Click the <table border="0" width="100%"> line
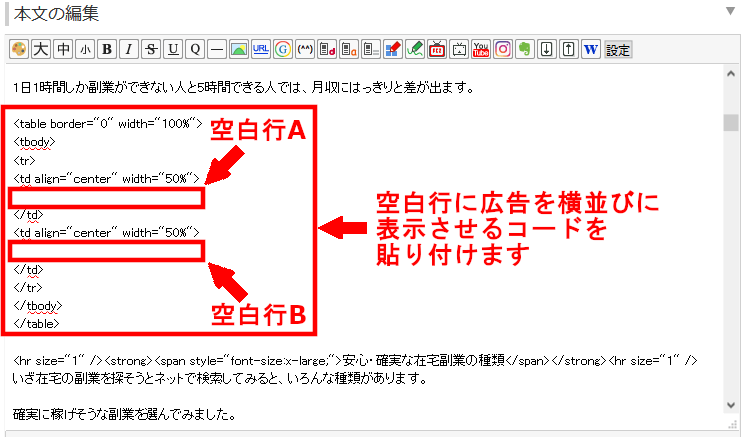This screenshot has height=437, width=743. [x=108, y=124]
